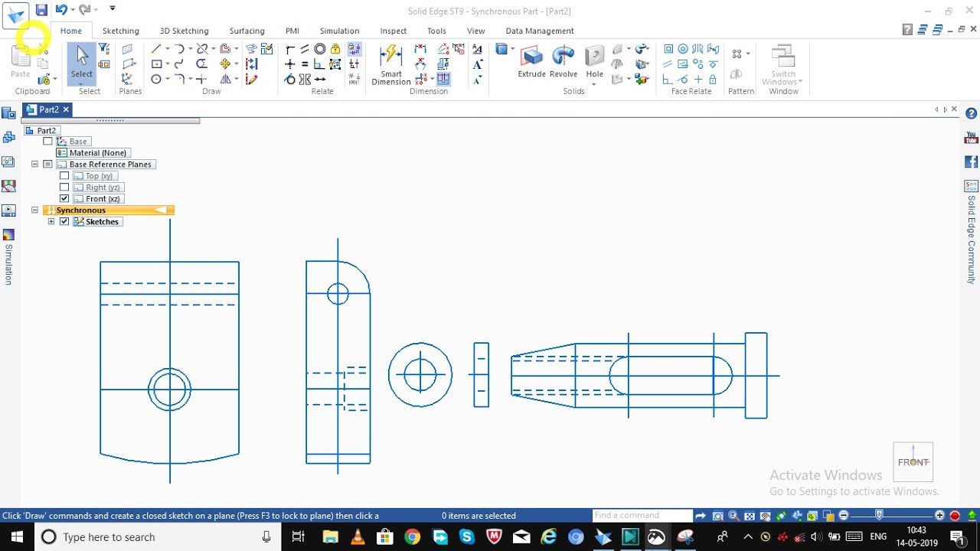Open the Surfacing tab

click(x=247, y=31)
